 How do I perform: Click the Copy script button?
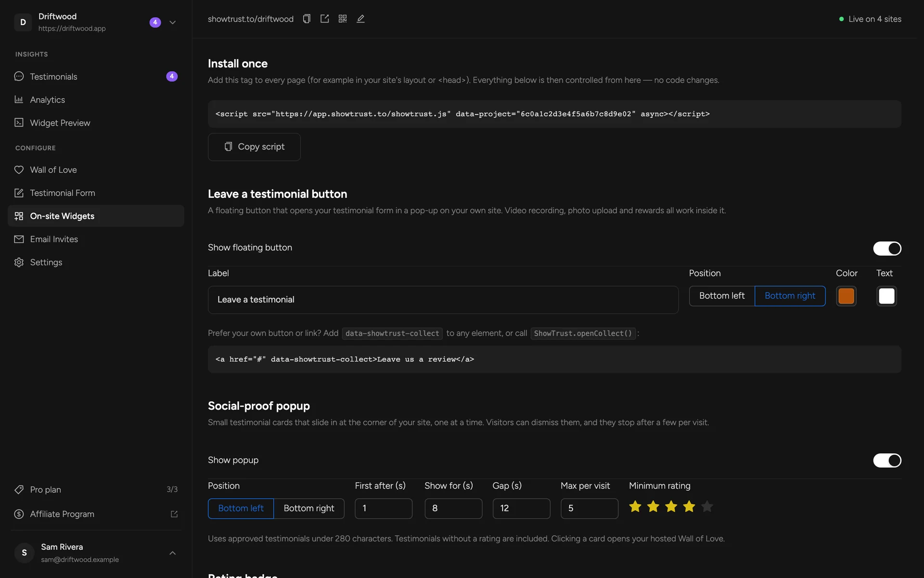254,147
